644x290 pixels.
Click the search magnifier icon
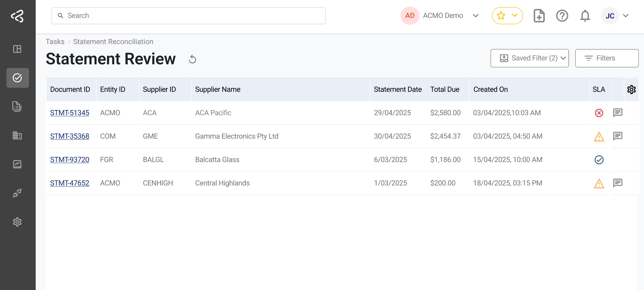(x=61, y=16)
